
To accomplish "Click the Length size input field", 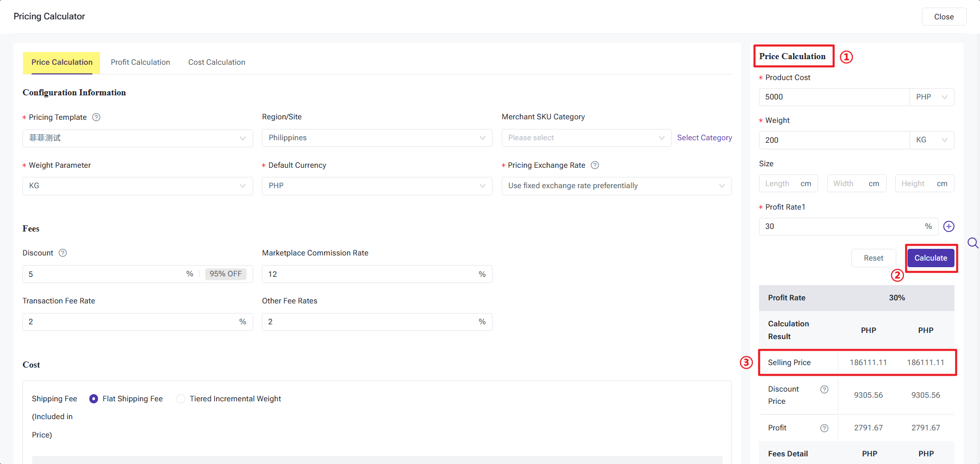I will click(x=789, y=184).
